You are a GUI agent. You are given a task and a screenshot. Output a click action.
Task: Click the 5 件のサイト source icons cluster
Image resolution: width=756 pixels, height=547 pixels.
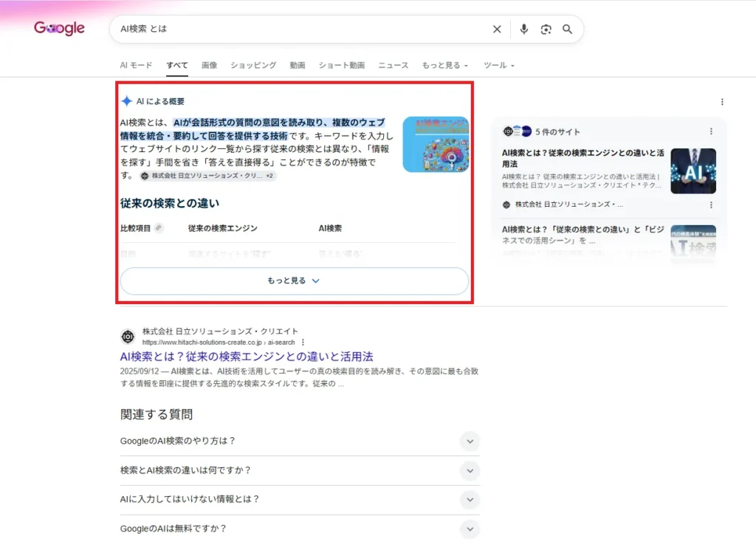517,131
